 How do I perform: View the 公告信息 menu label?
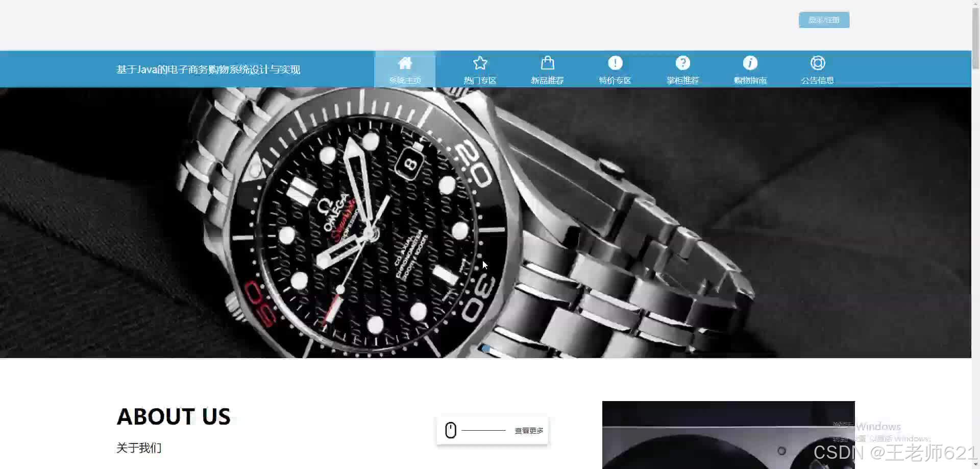(x=817, y=80)
